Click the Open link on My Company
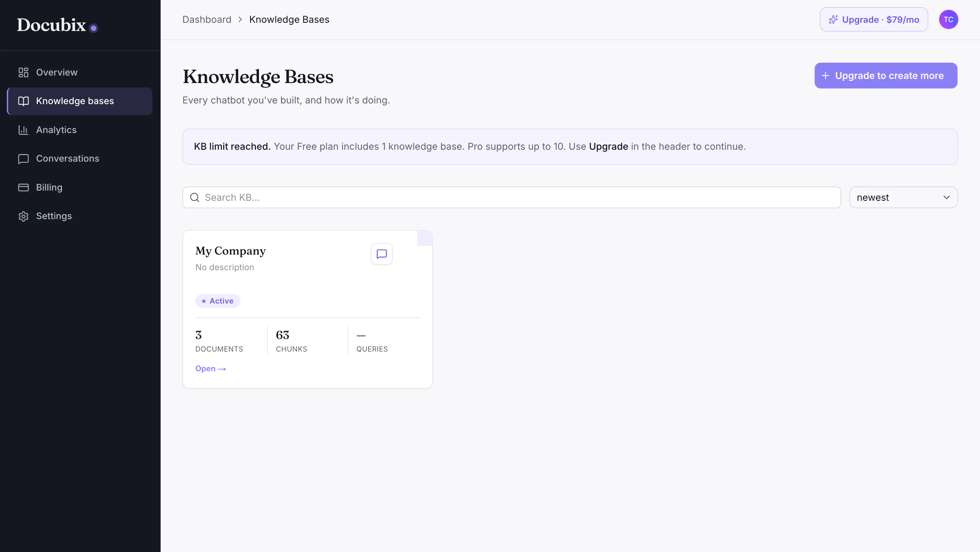The height and width of the screenshot is (552, 980). (x=210, y=369)
